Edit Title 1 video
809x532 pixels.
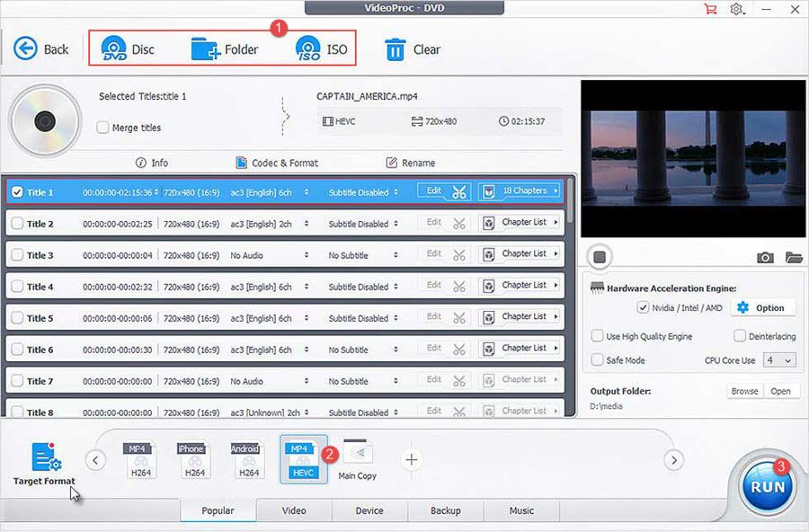(x=434, y=191)
